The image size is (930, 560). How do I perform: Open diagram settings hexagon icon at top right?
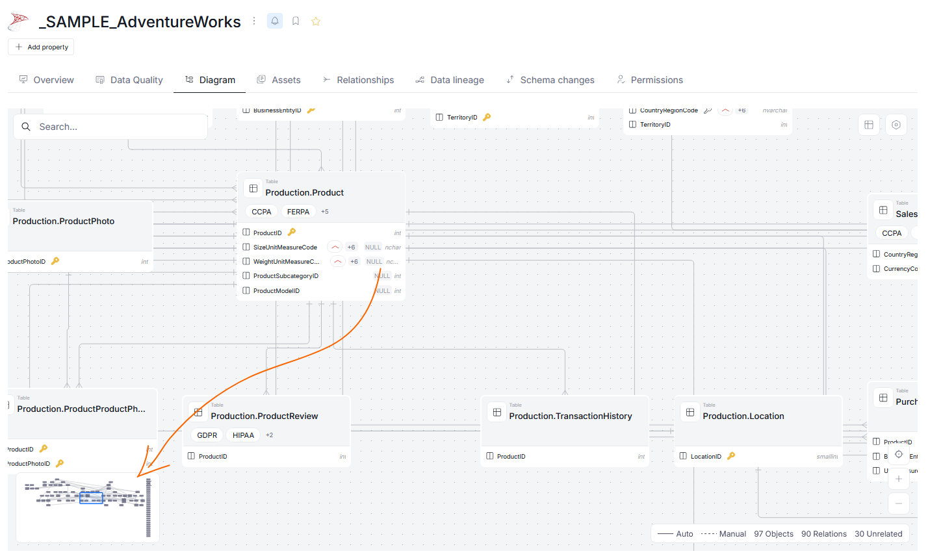click(x=896, y=125)
